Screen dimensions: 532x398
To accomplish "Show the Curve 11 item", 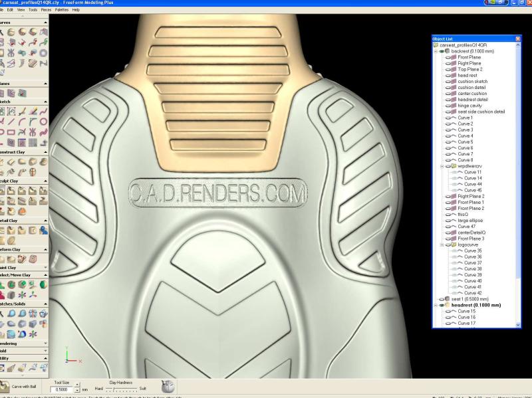I will point(454,172).
